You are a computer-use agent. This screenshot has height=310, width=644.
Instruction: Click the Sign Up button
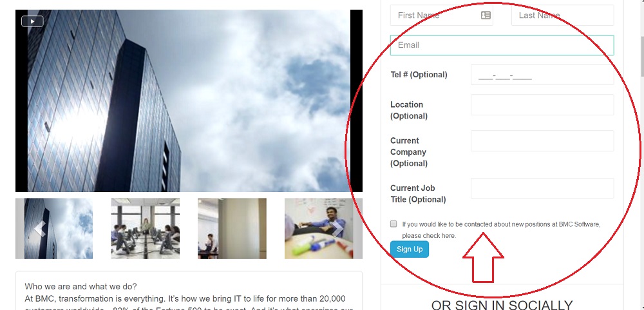coord(410,249)
